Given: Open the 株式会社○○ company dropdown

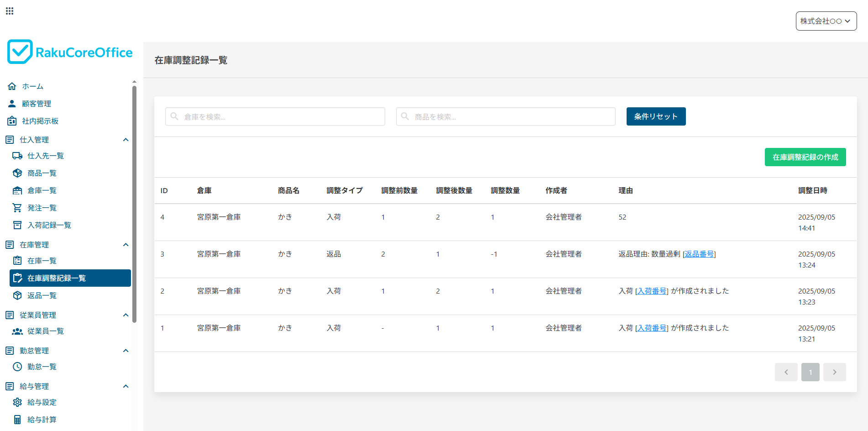Looking at the screenshot, I should 826,21.
